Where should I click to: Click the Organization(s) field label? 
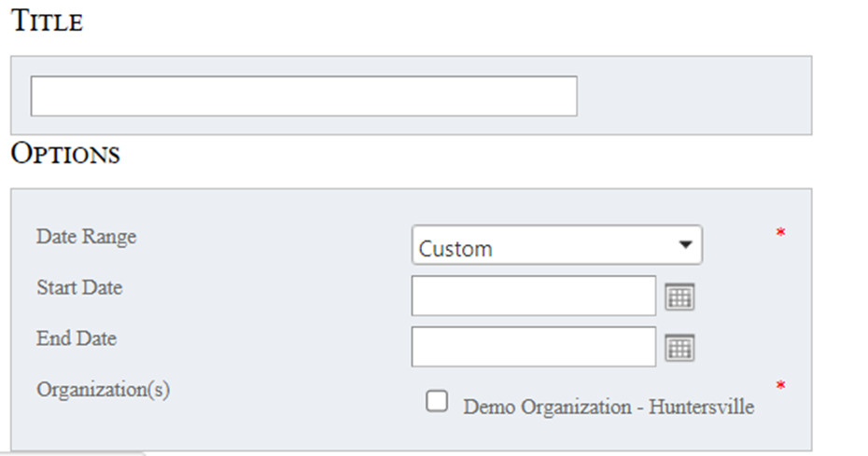(103, 390)
